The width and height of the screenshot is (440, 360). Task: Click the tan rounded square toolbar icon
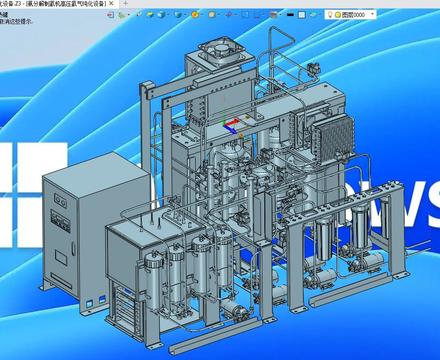click(212, 15)
